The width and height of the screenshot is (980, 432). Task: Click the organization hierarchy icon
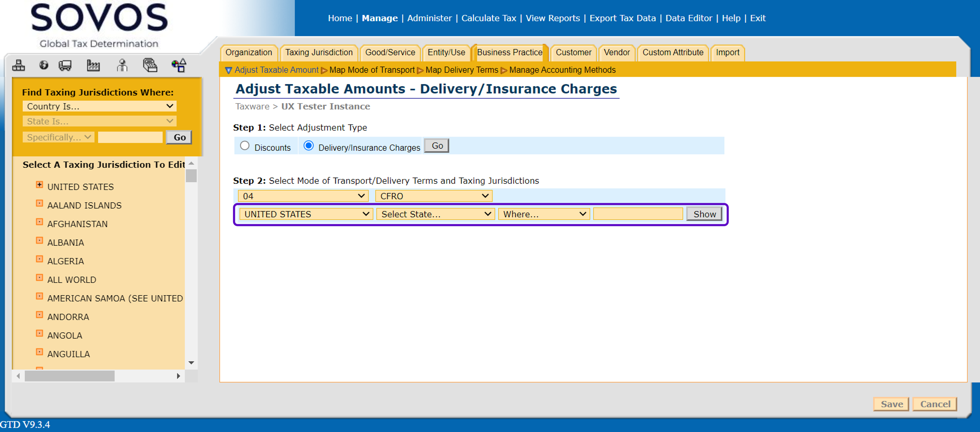pyautogui.click(x=18, y=65)
